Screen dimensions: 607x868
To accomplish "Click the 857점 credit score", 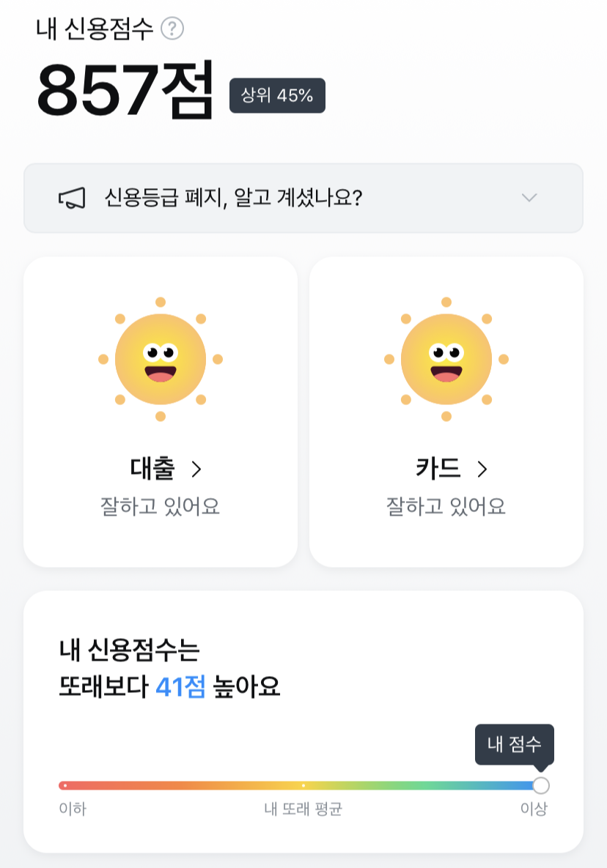I will pyautogui.click(x=125, y=89).
